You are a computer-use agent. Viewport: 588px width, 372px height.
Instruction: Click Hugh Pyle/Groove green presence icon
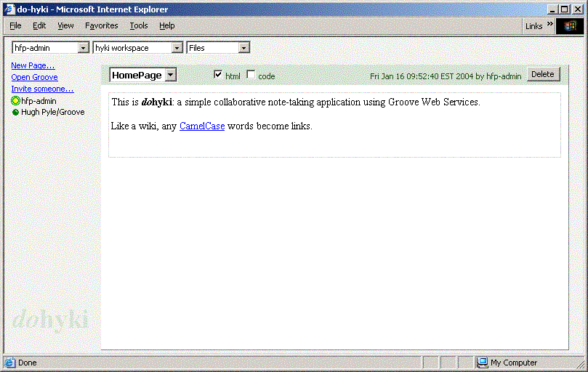(15, 112)
